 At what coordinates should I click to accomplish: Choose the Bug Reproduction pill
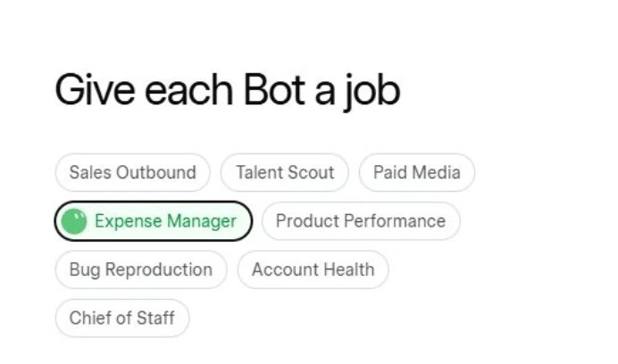(x=141, y=269)
